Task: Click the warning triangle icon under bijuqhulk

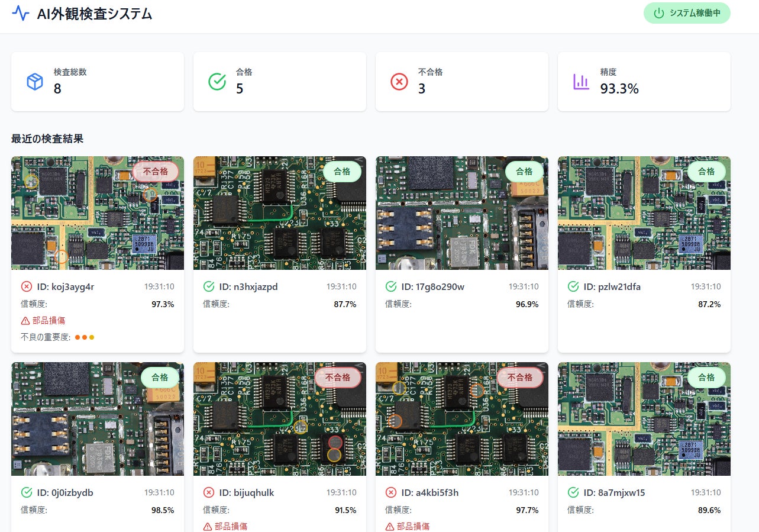Action: tap(208, 527)
